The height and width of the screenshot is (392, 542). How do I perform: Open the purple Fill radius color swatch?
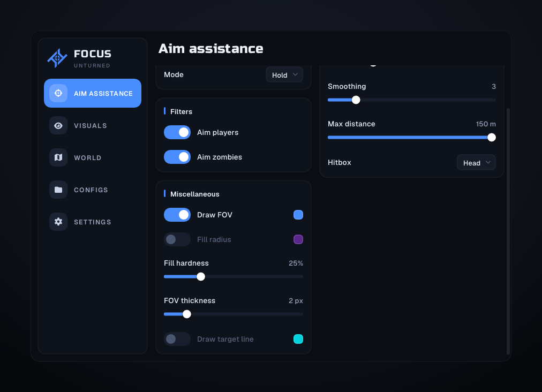coord(298,239)
